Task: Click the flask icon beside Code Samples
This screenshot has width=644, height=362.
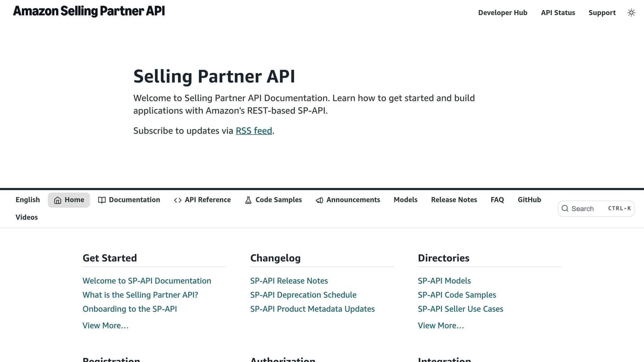Action: point(248,200)
